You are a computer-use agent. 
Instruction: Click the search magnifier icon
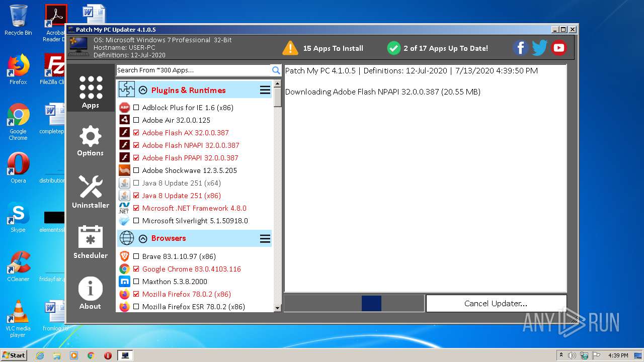(x=276, y=70)
